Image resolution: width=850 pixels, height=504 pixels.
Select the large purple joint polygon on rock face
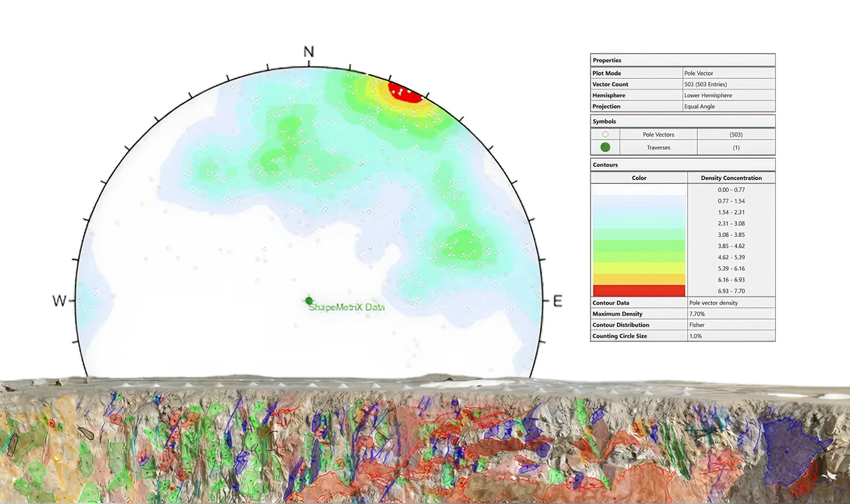click(790, 447)
